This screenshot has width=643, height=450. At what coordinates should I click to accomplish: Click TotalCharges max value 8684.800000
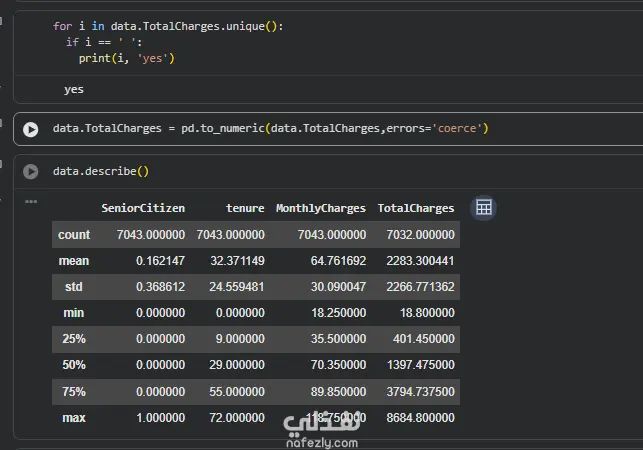tap(420, 418)
